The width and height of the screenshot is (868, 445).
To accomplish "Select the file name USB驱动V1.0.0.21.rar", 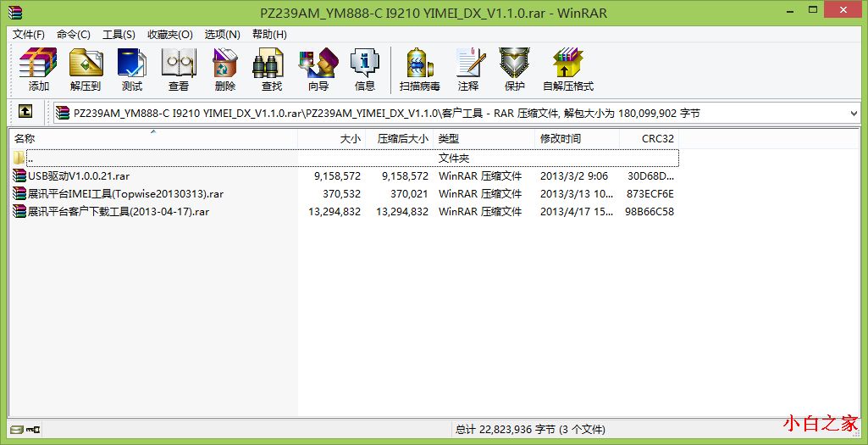I will pos(79,176).
